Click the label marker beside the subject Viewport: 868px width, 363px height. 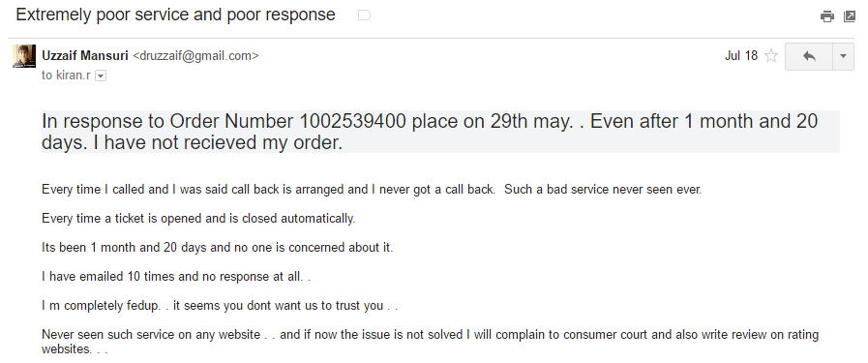364,15
